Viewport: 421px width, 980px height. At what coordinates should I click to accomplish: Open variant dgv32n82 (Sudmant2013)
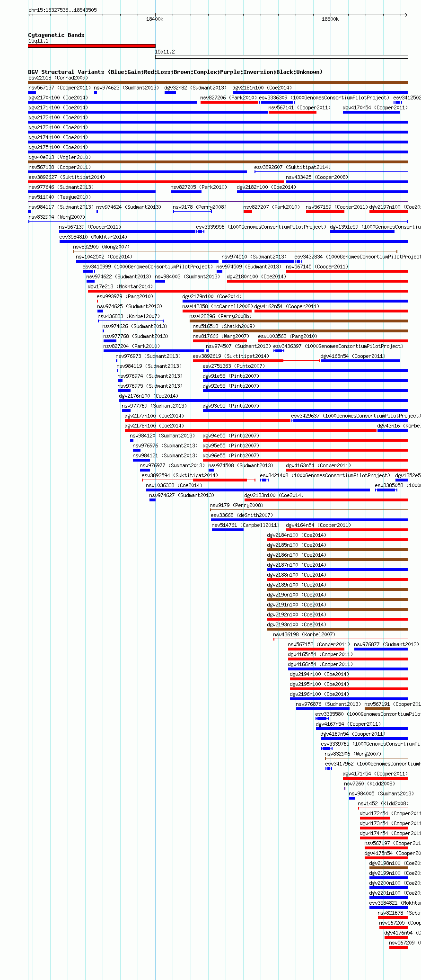coord(195,88)
